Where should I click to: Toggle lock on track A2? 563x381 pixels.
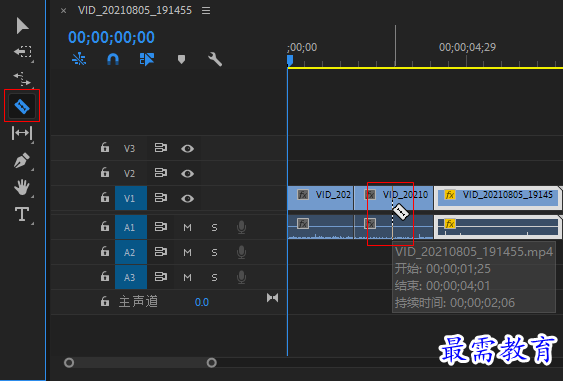(104, 252)
